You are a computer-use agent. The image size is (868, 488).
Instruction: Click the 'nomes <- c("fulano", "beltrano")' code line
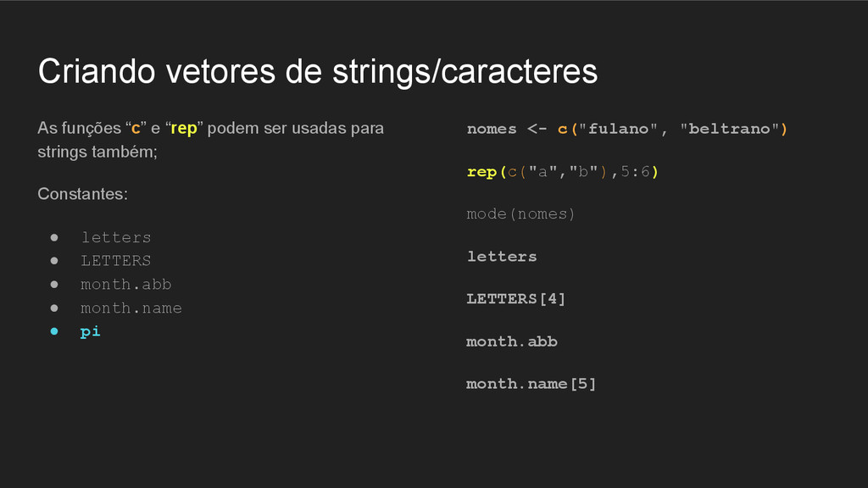click(626, 129)
